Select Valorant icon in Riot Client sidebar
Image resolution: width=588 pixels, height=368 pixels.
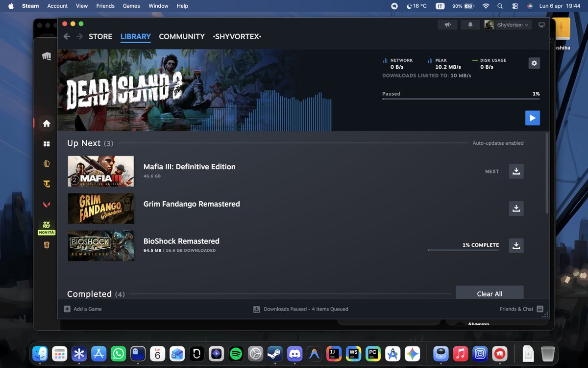click(x=47, y=204)
